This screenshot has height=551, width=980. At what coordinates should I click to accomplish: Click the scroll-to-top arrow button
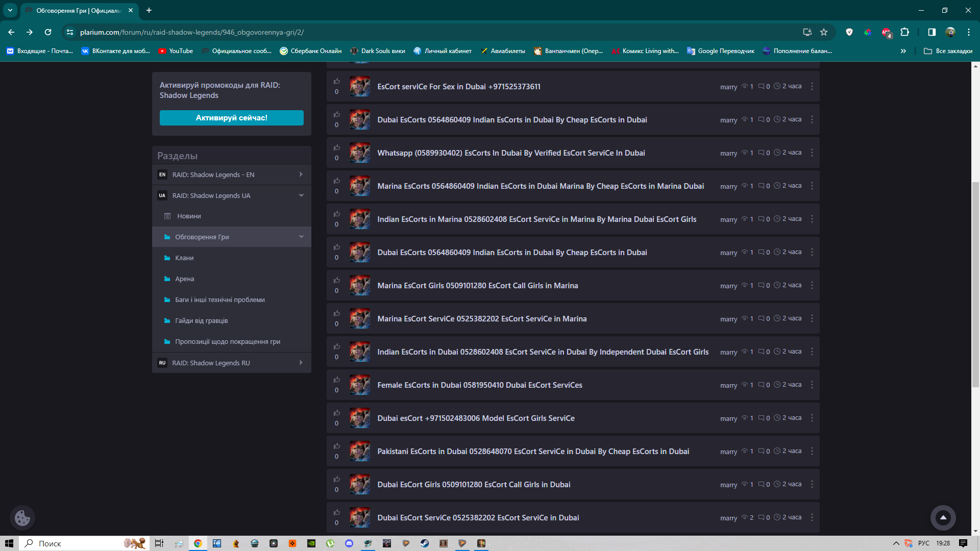point(943,517)
